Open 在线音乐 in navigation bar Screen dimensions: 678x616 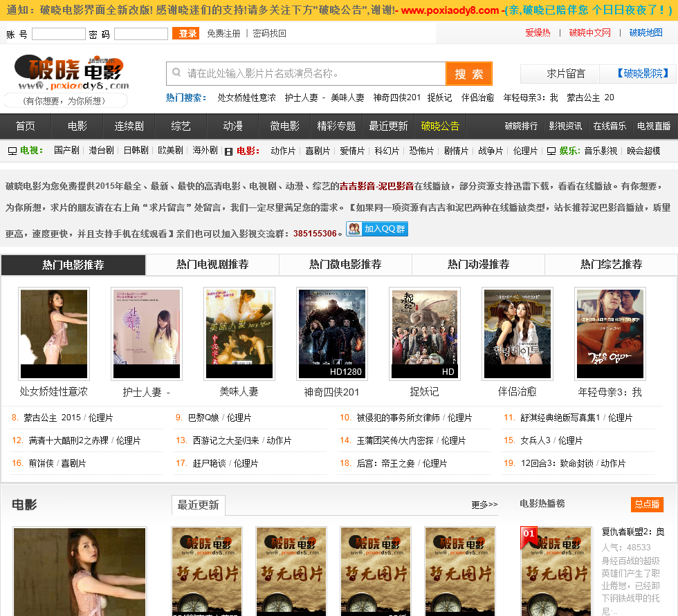point(610,126)
